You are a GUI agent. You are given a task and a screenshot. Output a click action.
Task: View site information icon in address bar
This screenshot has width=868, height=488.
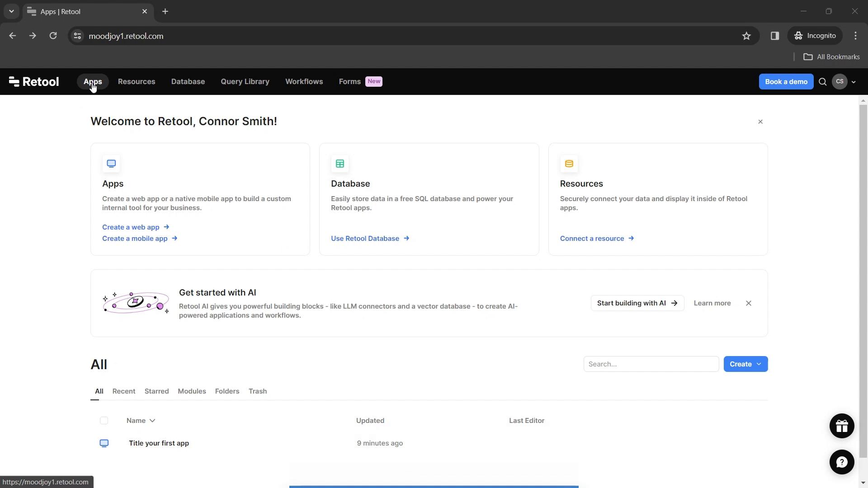pos(77,36)
